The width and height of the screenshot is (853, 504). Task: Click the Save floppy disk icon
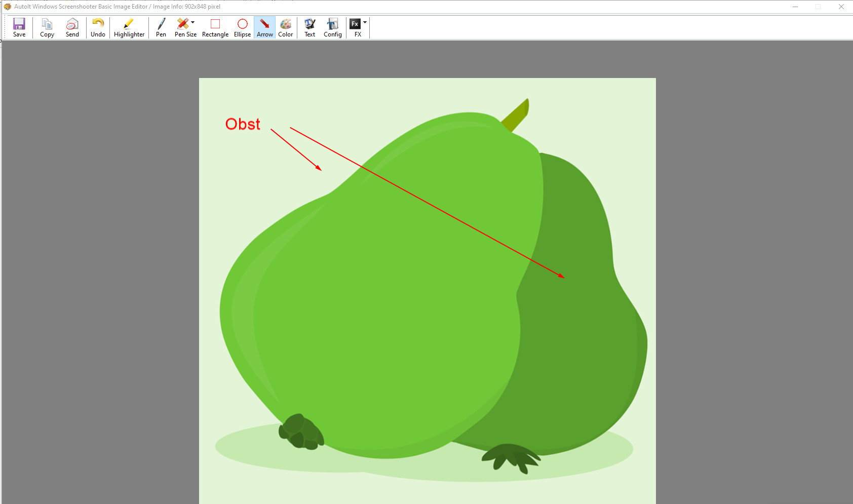[19, 24]
